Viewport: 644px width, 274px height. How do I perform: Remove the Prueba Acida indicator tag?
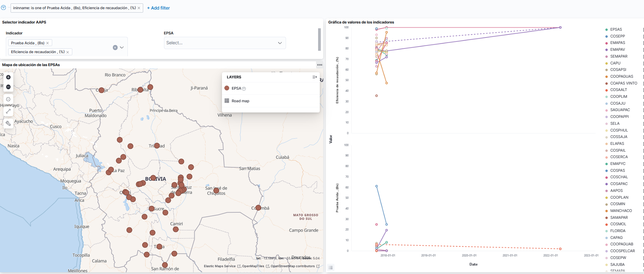coord(48,43)
